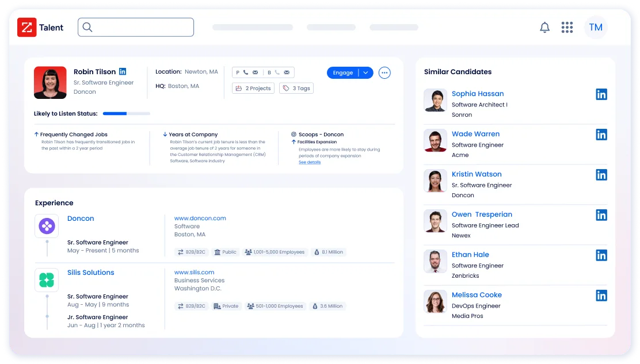Click the Doncon B2B/B2C tag
This screenshot has width=640, height=364.
coord(192,252)
